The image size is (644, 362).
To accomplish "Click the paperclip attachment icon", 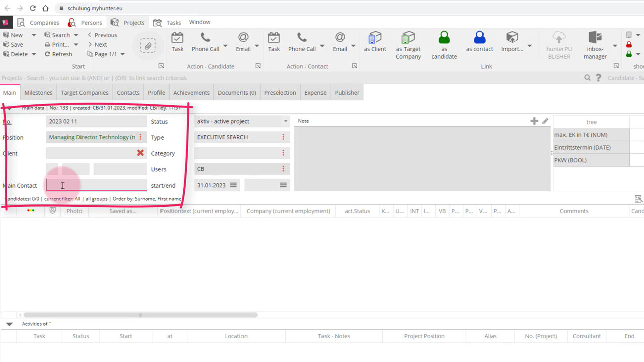I will [148, 46].
